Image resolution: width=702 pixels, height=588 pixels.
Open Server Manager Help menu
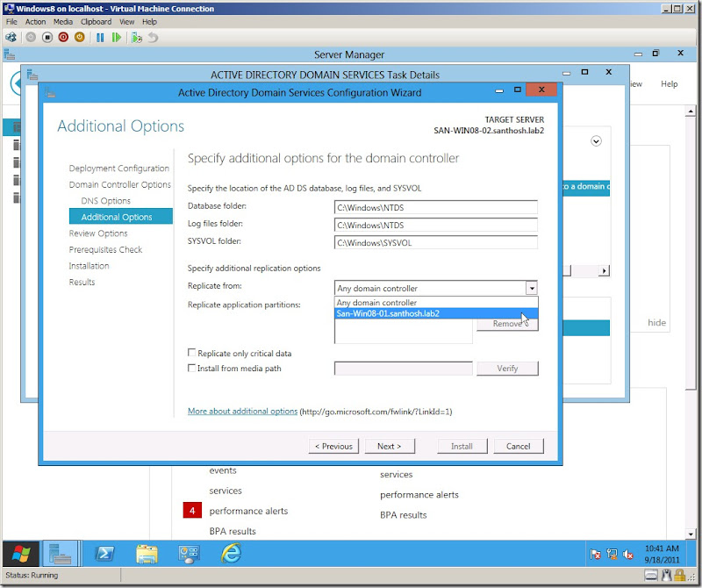pos(670,83)
